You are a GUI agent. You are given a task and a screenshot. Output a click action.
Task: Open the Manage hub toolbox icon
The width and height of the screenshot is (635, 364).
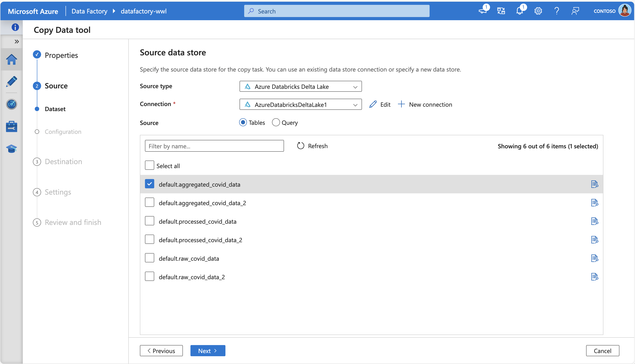(x=12, y=126)
